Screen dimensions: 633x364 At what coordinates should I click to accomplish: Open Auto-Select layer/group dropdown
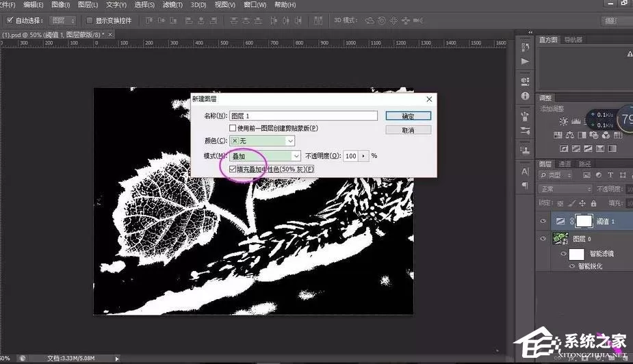pos(62,20)
